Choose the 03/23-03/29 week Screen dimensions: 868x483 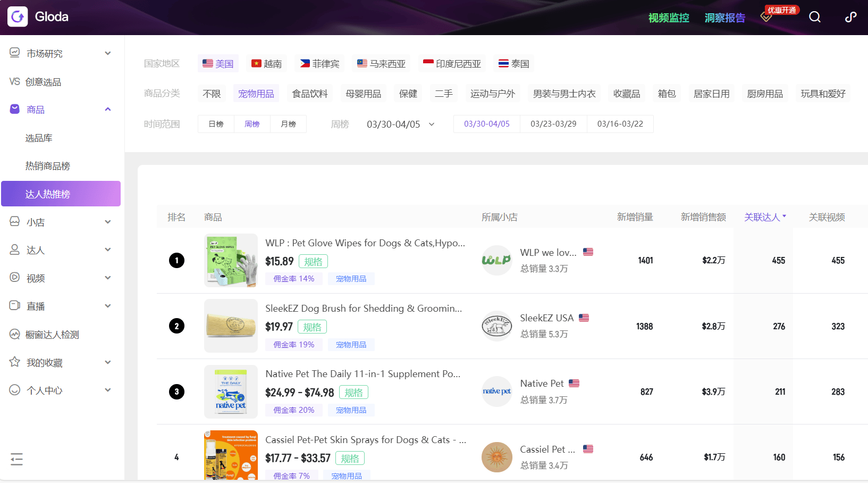[x=553, y=124]
